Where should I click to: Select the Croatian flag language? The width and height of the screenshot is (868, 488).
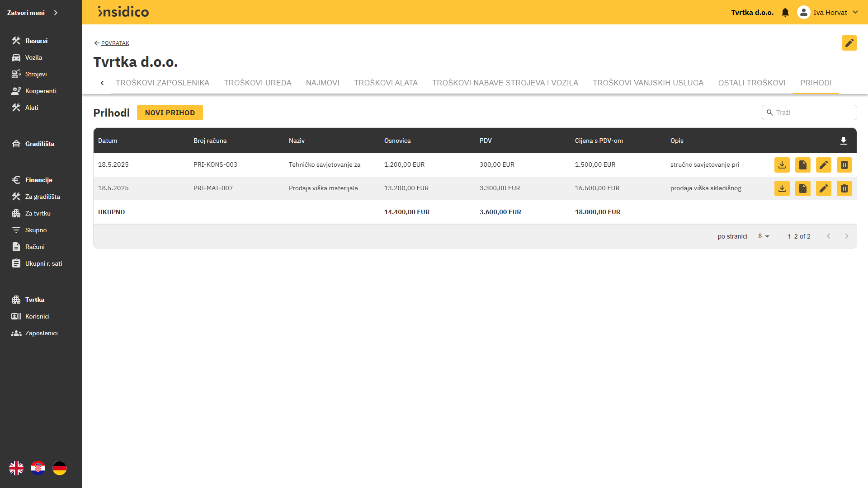coord(38,468)
